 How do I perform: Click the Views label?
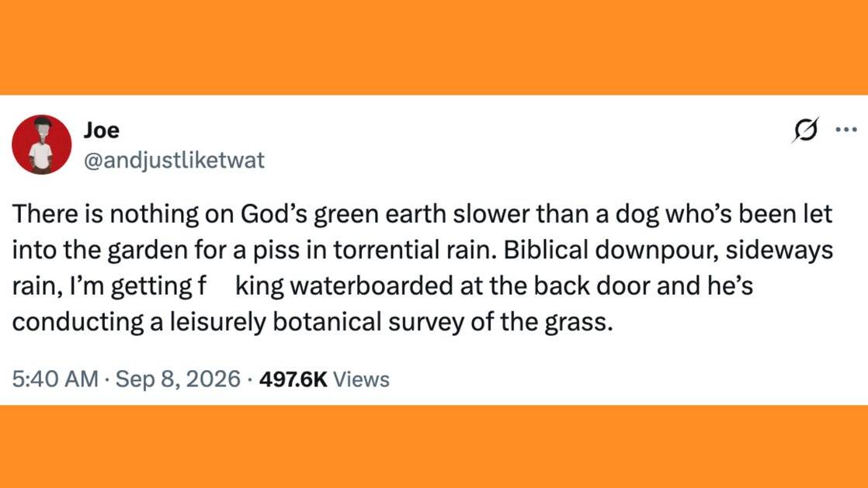pos(362,379)
